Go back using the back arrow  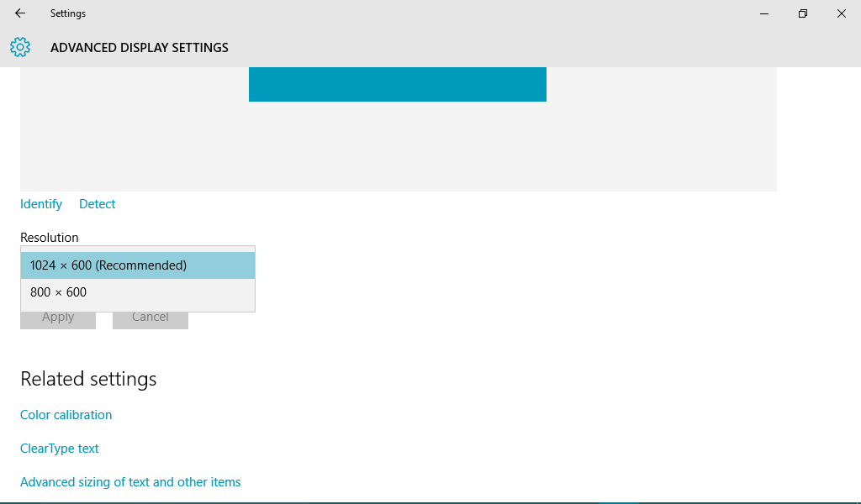pos(20,13)
